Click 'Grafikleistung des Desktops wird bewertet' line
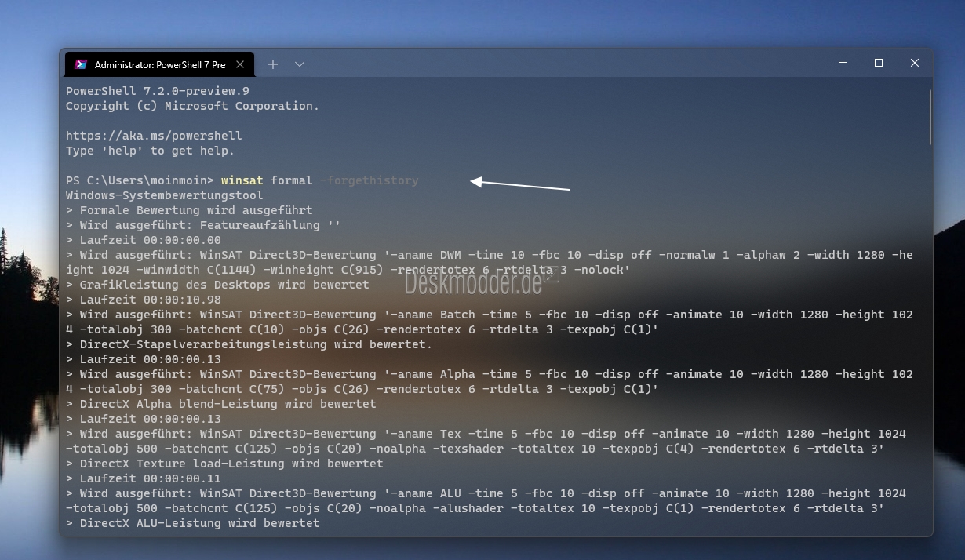This screenshot has width=965, height=560. pos(217,285)
